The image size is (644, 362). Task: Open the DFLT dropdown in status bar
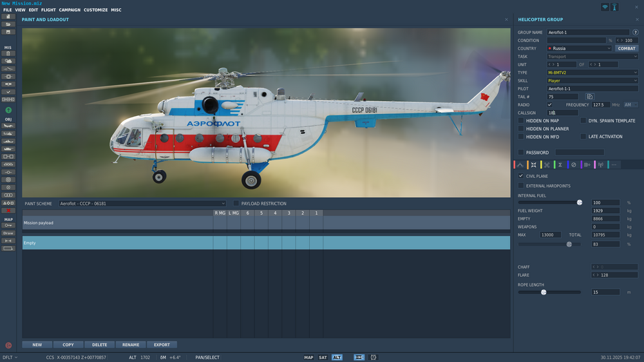tap(10, 357)
